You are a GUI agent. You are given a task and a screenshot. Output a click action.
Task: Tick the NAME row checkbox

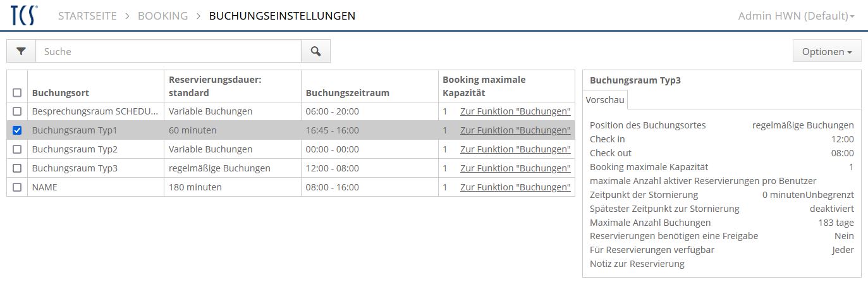coord(17,187)
